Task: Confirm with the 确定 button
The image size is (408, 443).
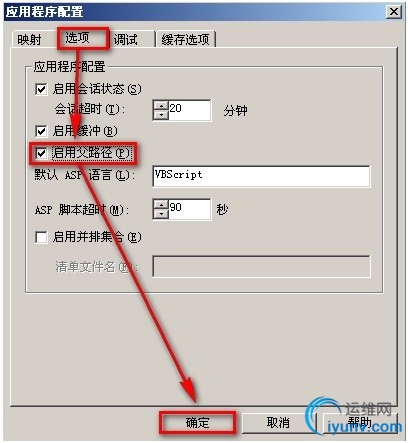Action: click(x=197, y=423)
